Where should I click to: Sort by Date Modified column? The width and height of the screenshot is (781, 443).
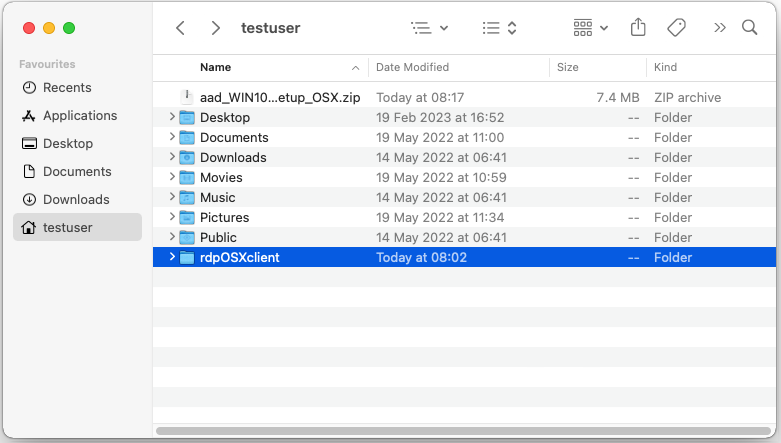(412, 67)
